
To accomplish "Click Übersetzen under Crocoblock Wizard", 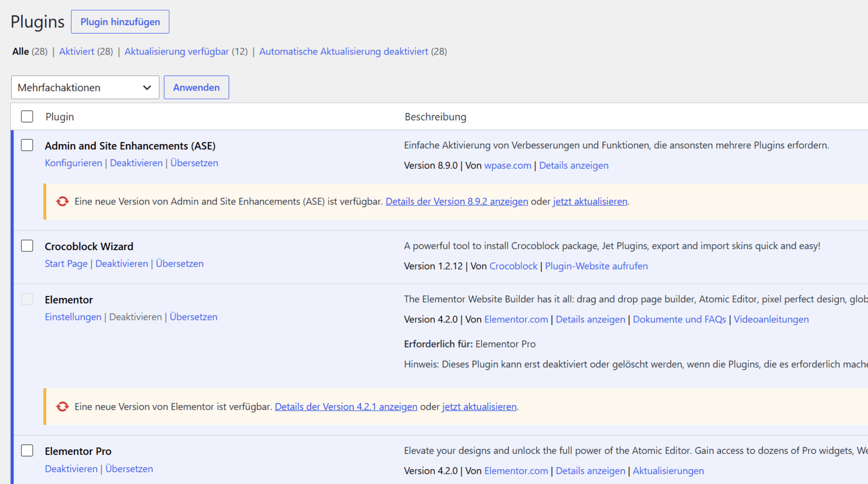I will [x=179, y=263].
